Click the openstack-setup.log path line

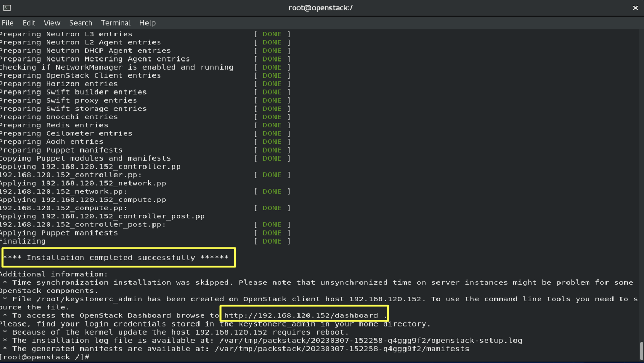coord(263,341)
